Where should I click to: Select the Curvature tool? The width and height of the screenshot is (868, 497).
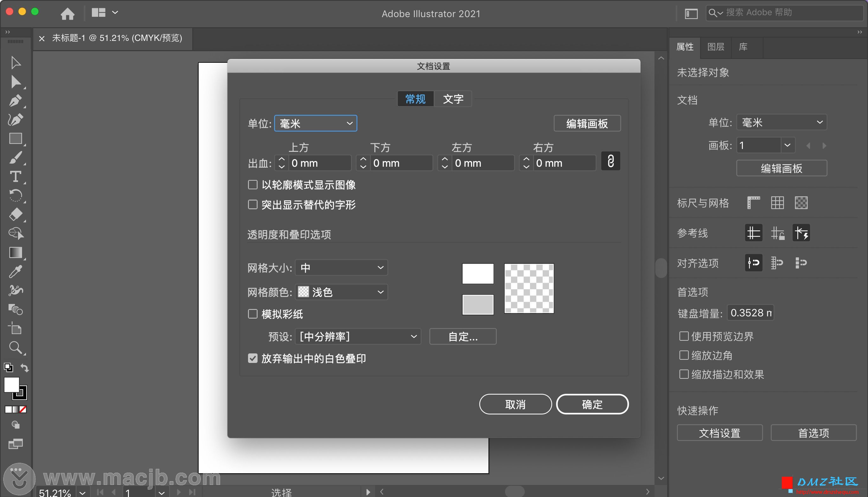pyautogui.click(x=15, y=119)
